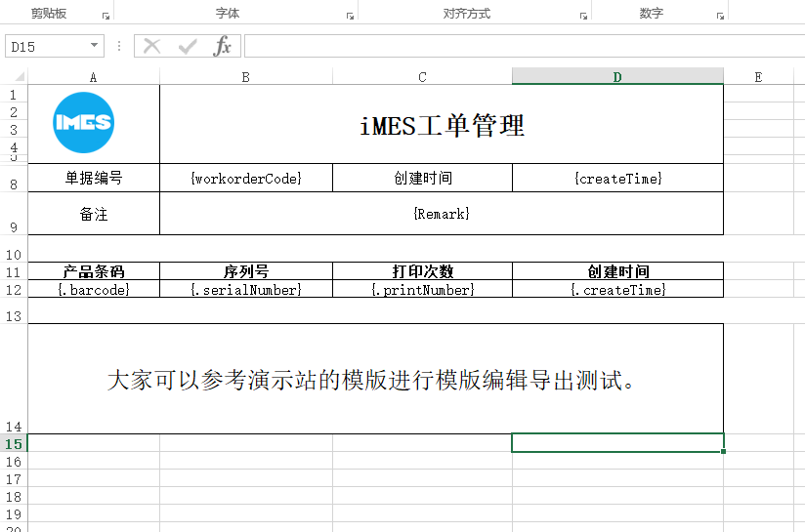This screenshot has height=532, width=805.
Task: Select row 8 header
Action: (14, 178)
